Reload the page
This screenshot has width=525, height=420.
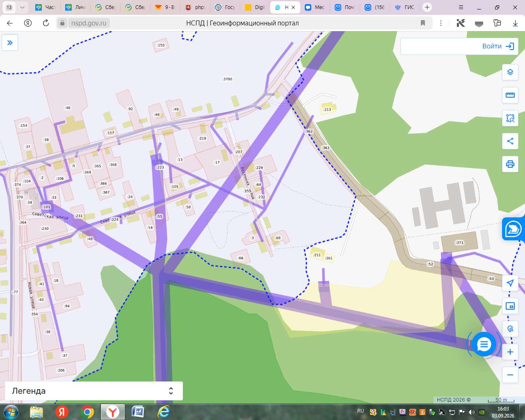pos(46,23)
